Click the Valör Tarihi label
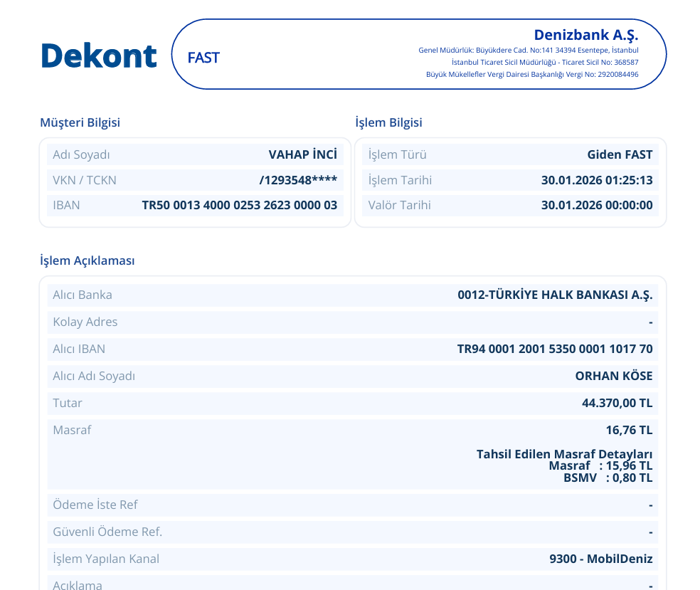 click(x=400, y=205)
